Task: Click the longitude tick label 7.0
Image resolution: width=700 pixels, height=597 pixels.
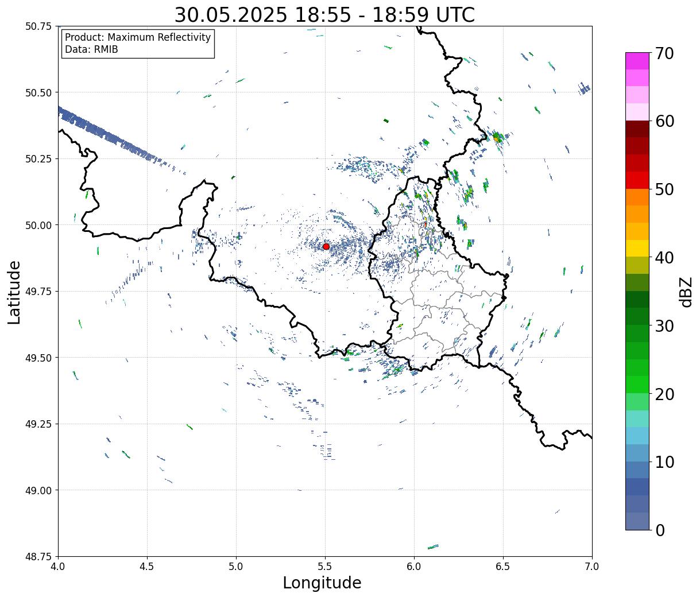Action: pos(592,567)
